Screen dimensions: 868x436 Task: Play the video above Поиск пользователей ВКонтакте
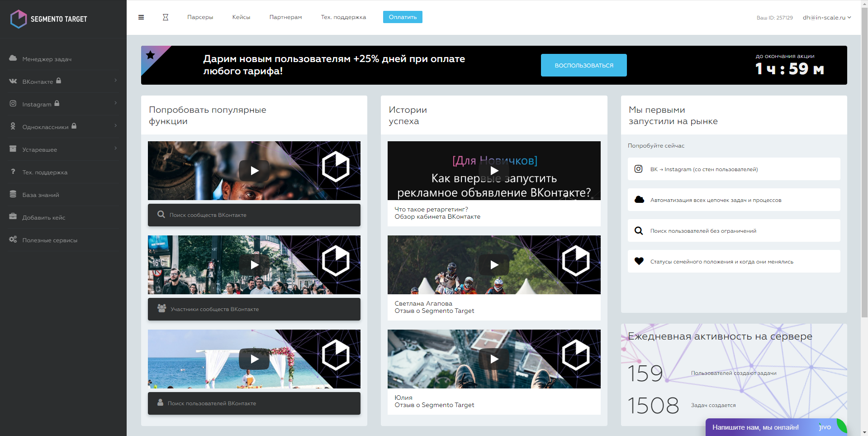click(254, 359)
